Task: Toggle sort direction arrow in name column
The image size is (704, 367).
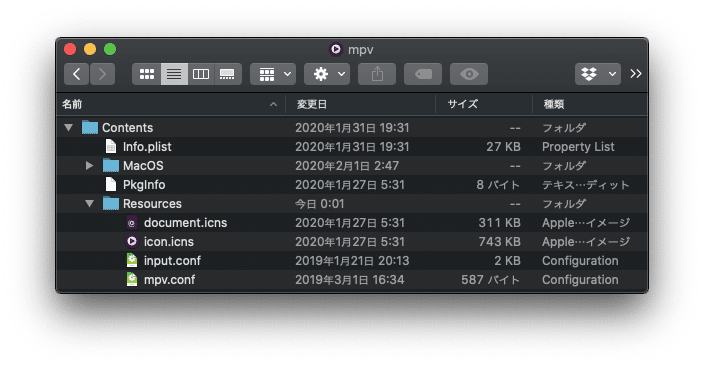Action: click(x=273, y=104)
